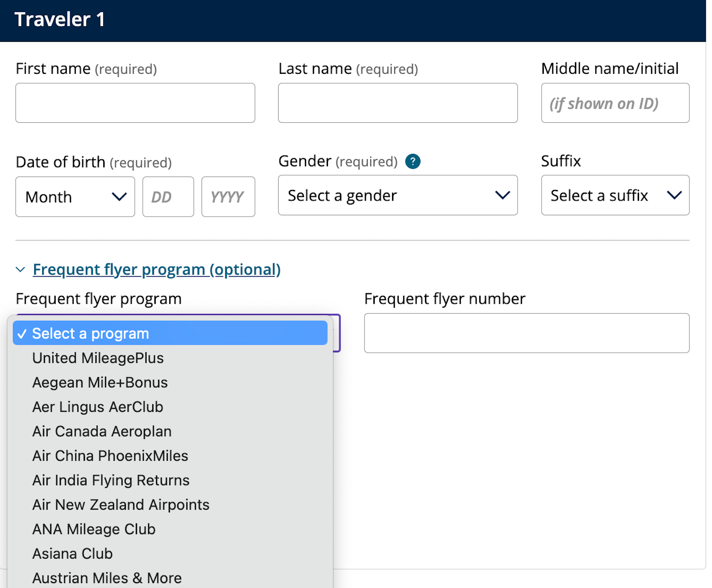Click the Frequent flyer program (optional) link
The width and height of the screenshot is (712, 588).
[x=157, y=270]
